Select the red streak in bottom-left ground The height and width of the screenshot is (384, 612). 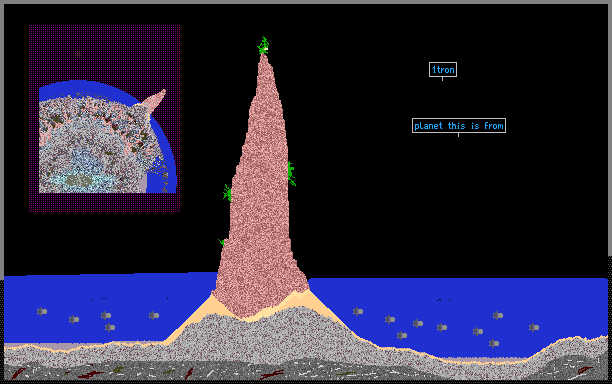click(x=17, y=373)
